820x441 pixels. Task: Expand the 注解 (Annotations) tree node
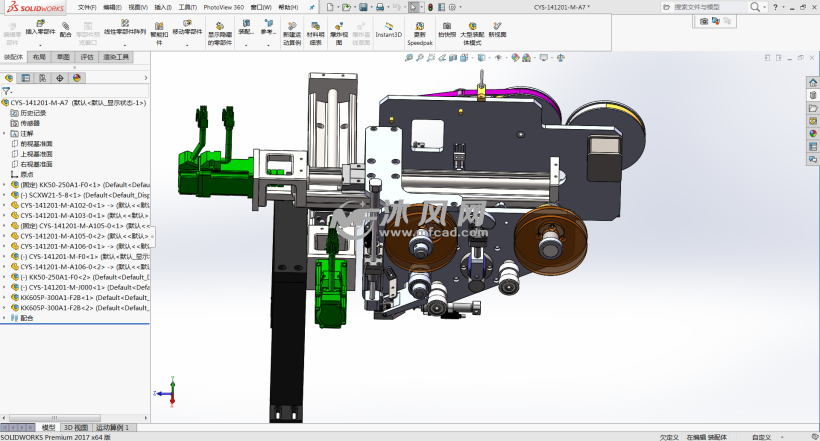[5, 133]
